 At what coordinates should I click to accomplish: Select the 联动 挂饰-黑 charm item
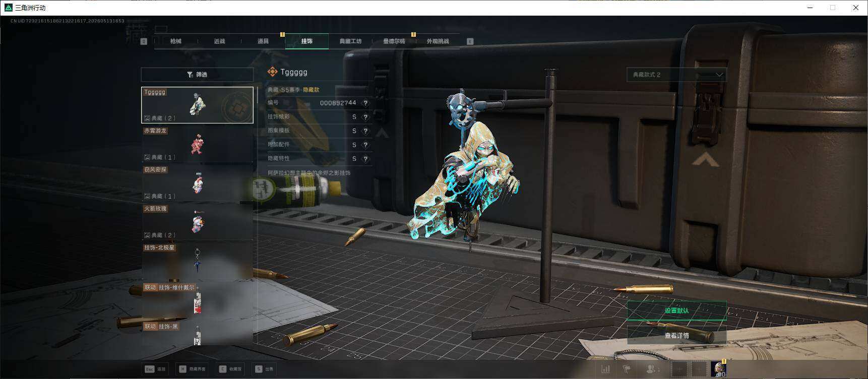197,334
